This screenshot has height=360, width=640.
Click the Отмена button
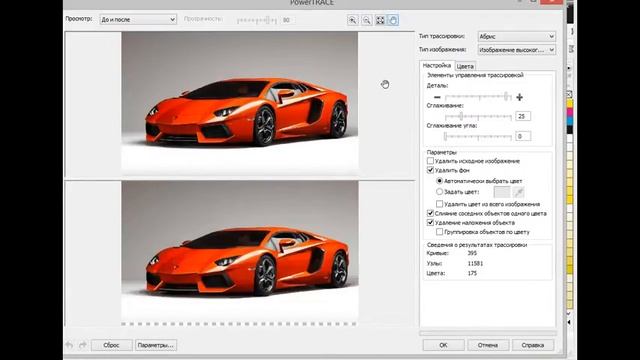coord(488,345)
